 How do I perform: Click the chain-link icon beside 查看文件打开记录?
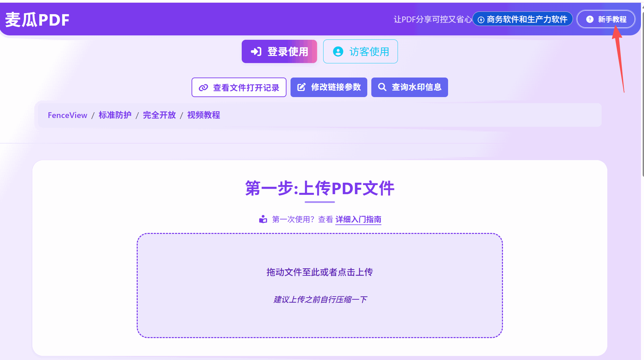pos(203,87)
